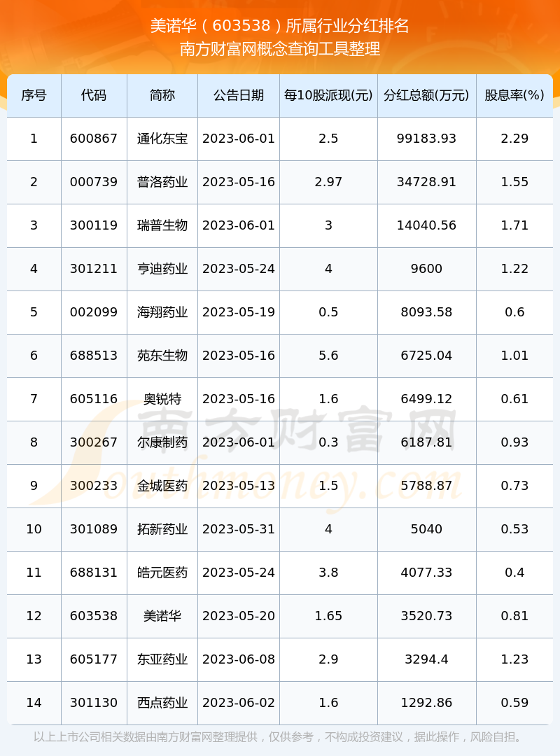Select stock code 300267
The image size is (560, 756).
94,442
